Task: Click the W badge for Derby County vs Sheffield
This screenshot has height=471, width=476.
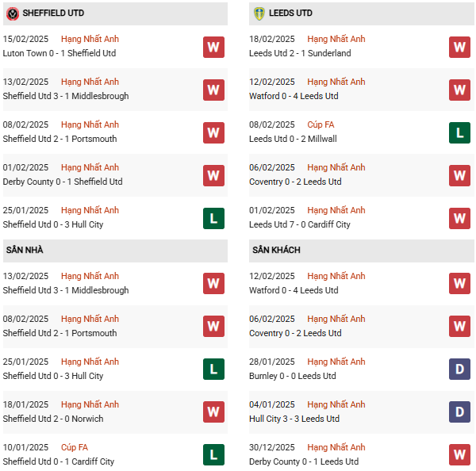Action: pos(213,175)
